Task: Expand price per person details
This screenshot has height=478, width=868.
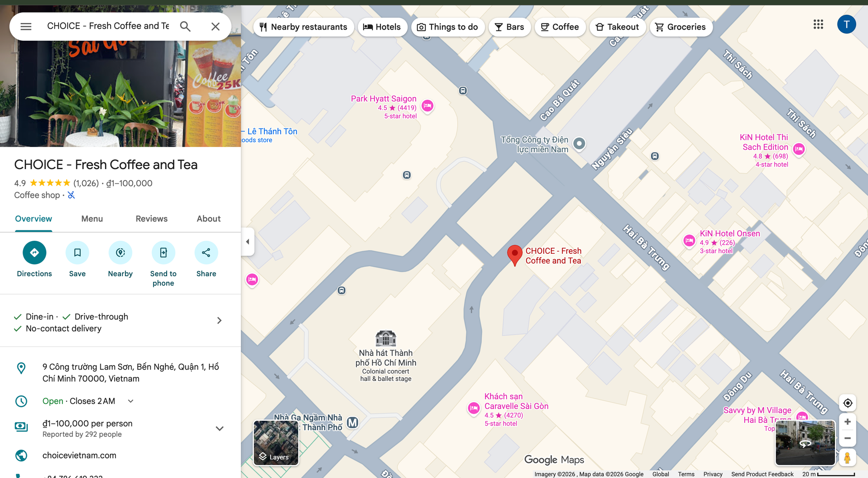Action: pyautogui.click(x=220, y=429)
